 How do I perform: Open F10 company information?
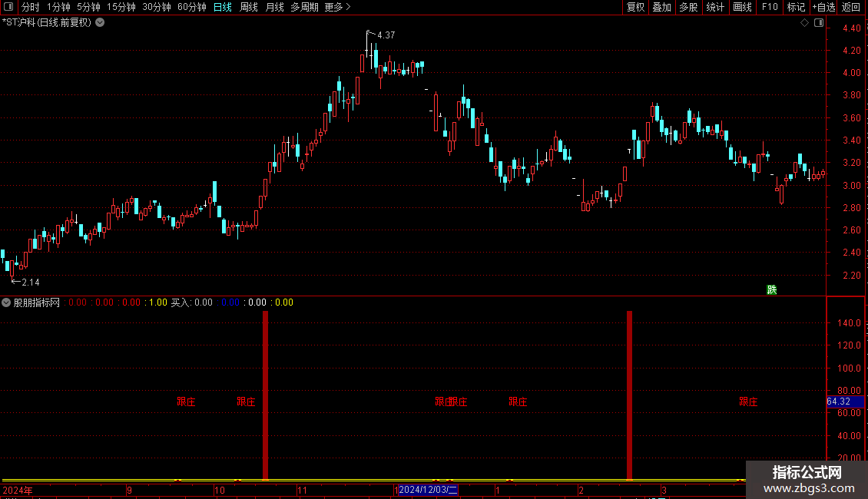coord(770,7)
